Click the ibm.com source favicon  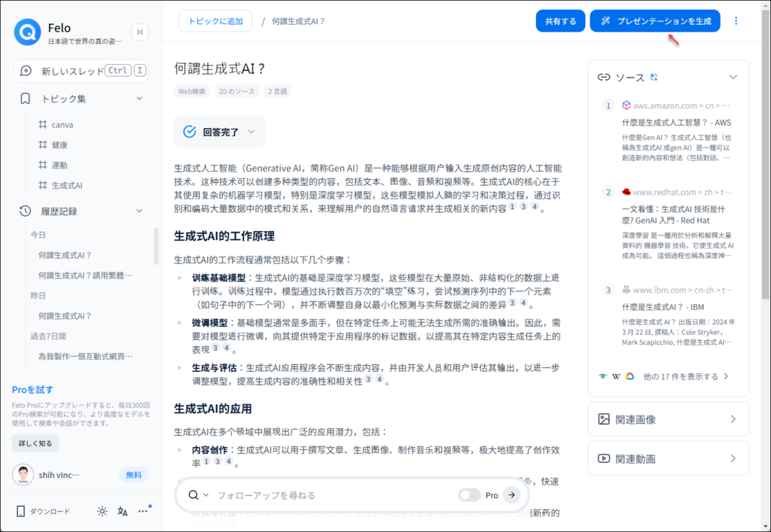tap(626, 290)
